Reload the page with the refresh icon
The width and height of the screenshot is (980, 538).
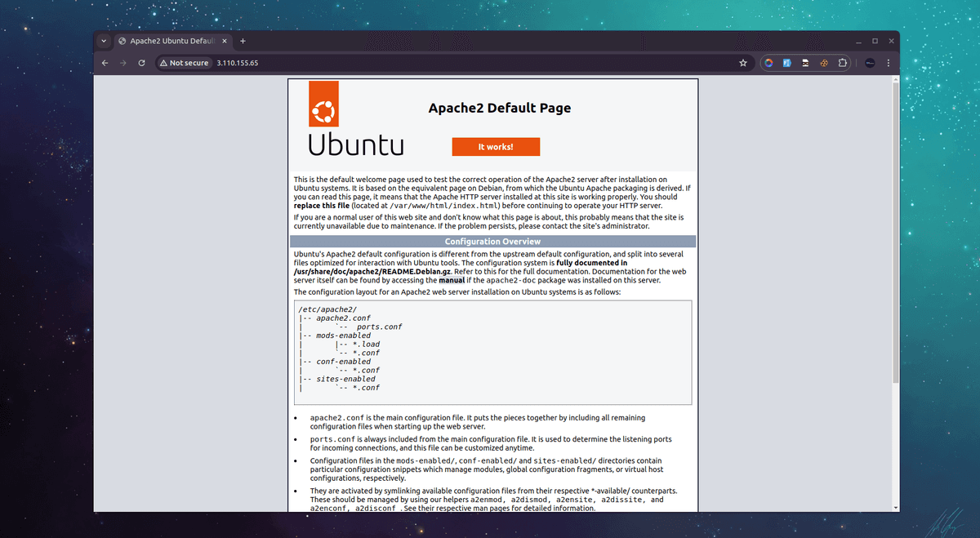[x=140, y=62]
